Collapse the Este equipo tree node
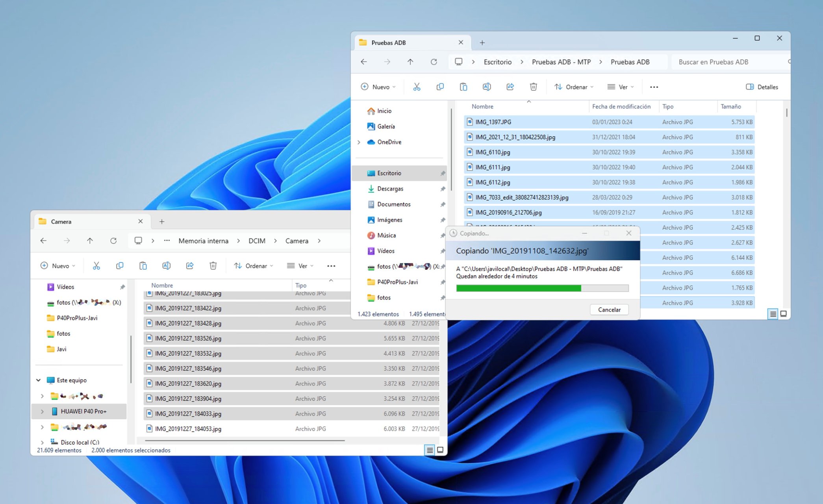The image size is (823, 504). (x=38, y=380)
